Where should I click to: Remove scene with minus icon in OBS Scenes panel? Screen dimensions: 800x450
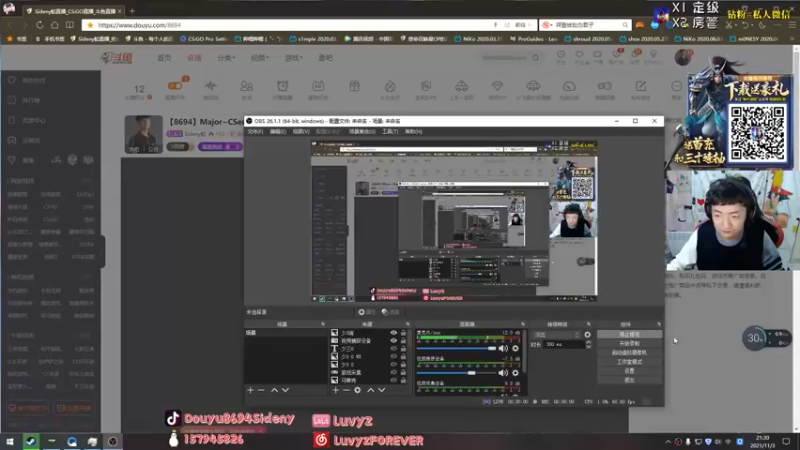point(261,390)
